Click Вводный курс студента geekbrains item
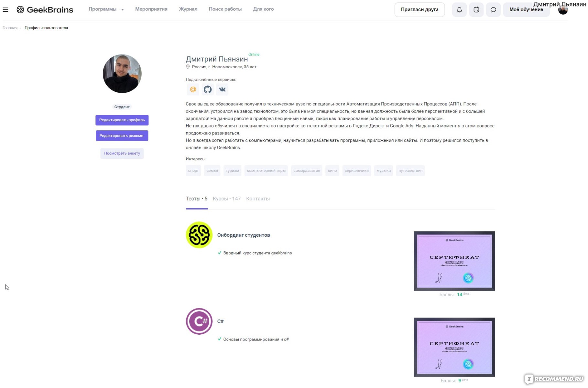 point(257,253)
